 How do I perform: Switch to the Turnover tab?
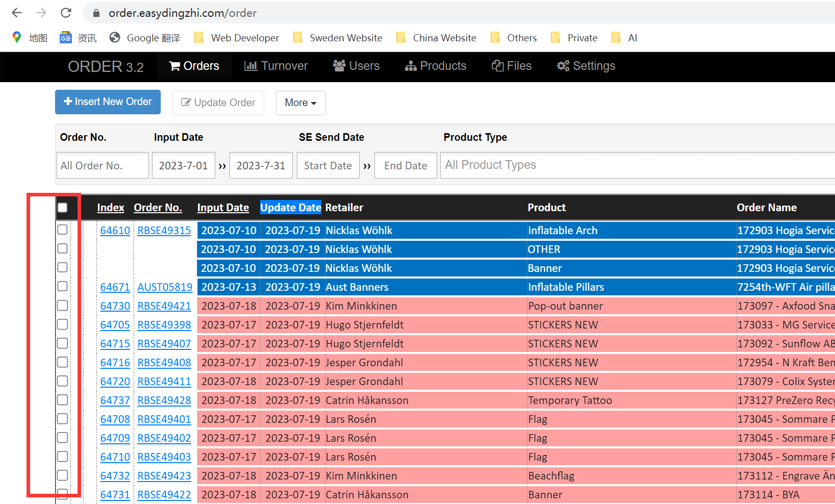click(276, 66)
